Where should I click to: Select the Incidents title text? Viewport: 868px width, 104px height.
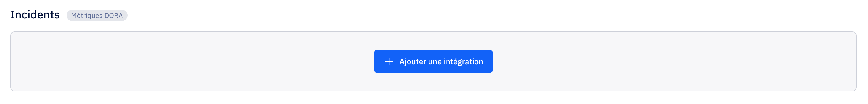[x=35, y=15]
